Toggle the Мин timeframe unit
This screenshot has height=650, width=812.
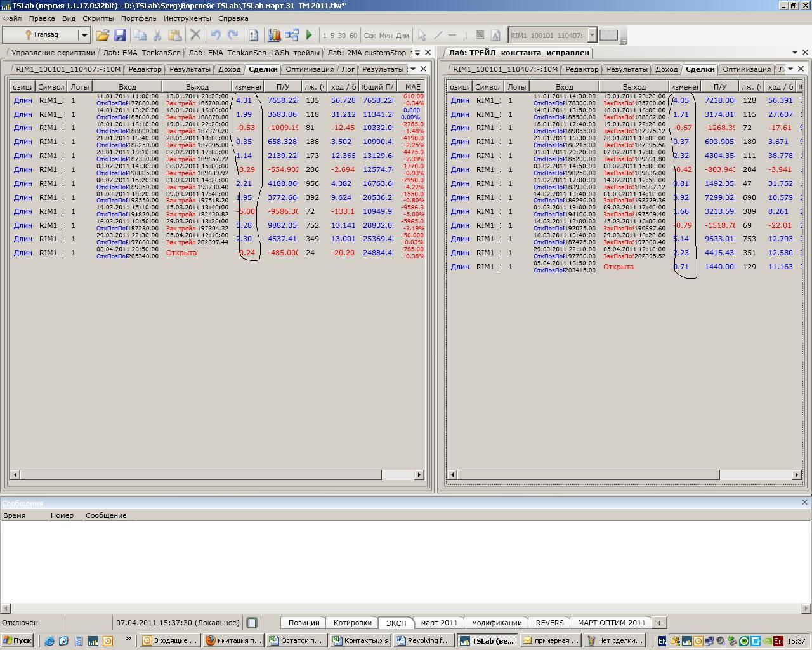(x=386, y=36)
